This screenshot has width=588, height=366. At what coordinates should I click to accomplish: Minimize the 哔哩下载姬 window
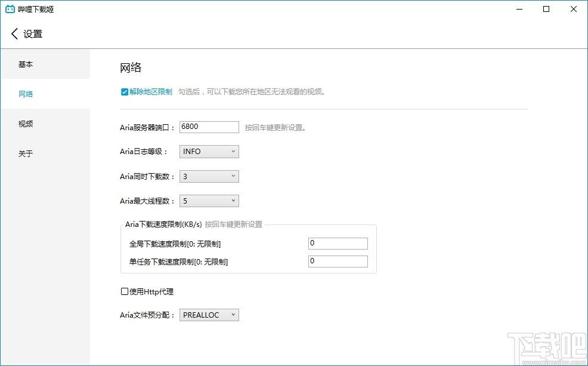point(519,10)
